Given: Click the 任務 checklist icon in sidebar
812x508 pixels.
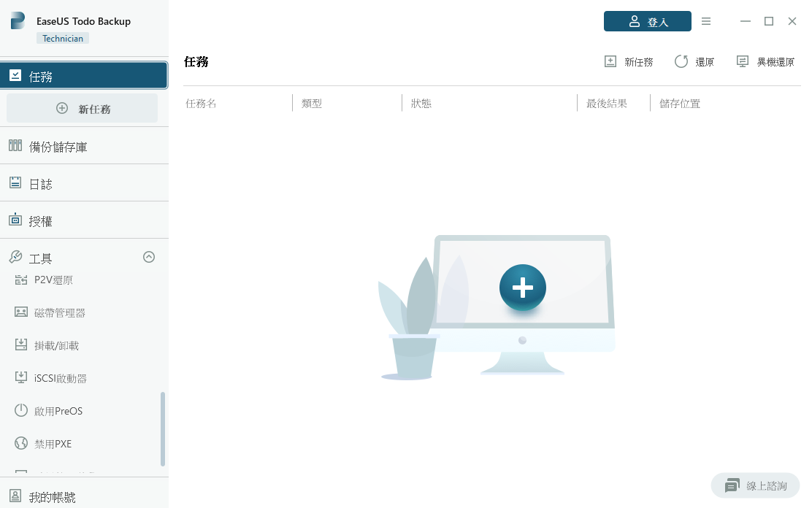Looking at the screenshot, I should pos(15,76).
